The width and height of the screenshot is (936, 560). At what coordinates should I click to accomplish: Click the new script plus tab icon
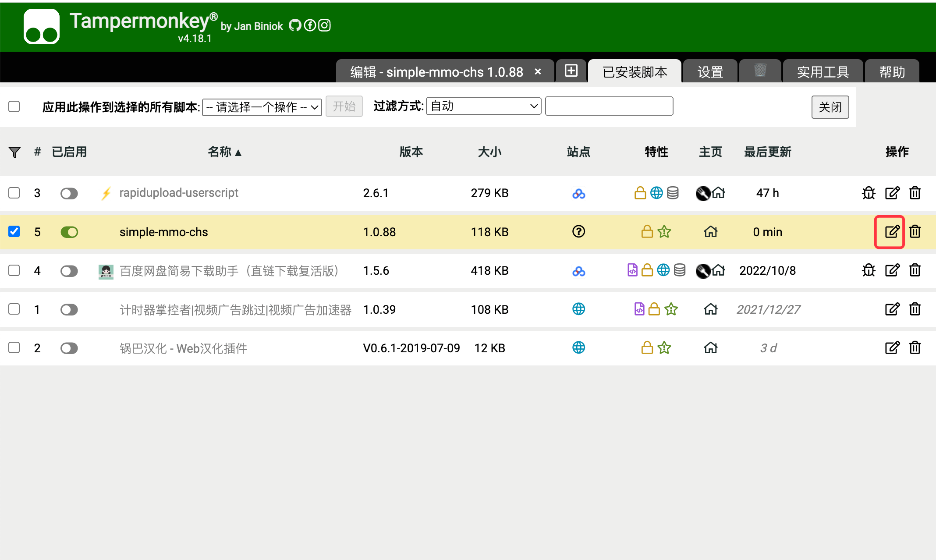571,71
